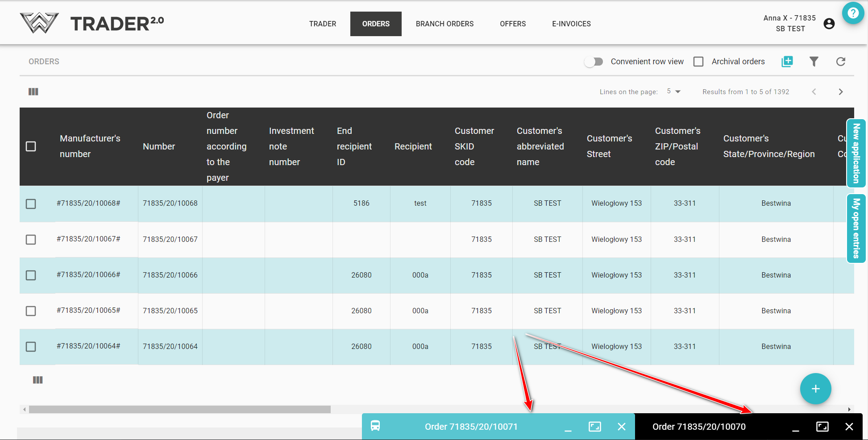Open the help question mark icon
This screenshot has width=868, height=440.
853,13
